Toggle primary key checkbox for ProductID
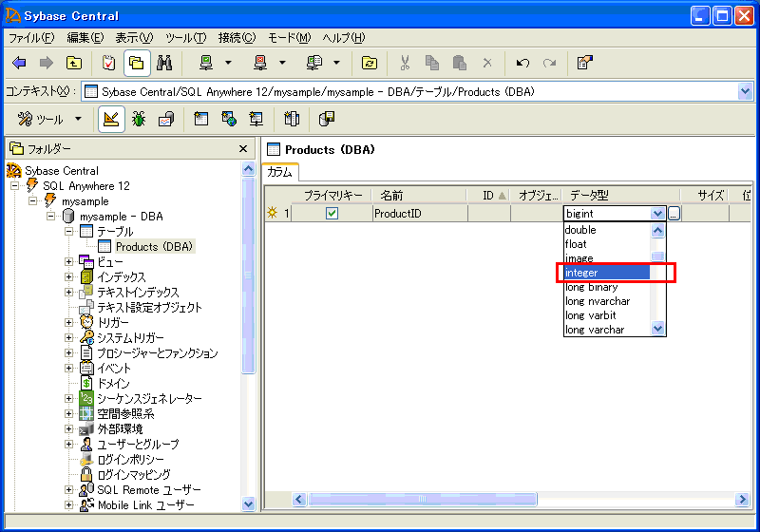The image size is (760, 532). pyautogui.click(x=332, y=214)
